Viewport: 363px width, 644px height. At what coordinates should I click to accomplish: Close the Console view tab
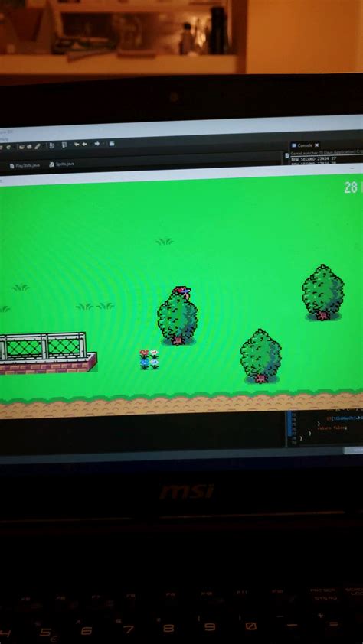[x=316, y=145]
